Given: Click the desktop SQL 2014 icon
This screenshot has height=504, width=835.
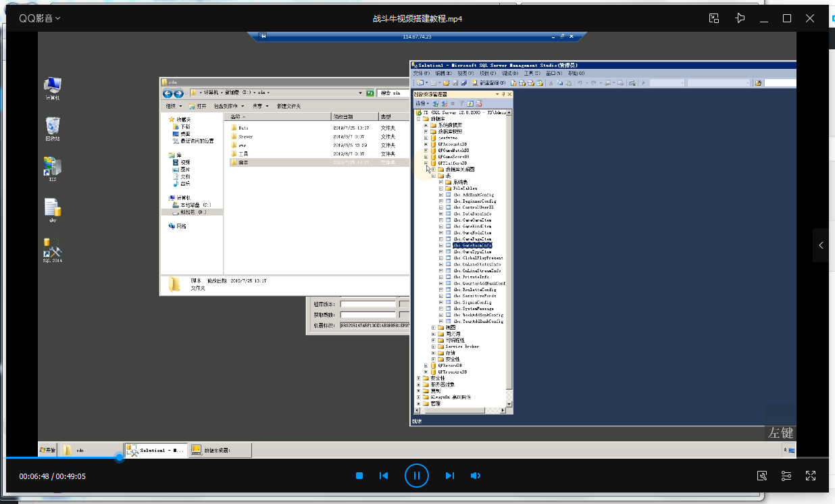Looking at the screenshot, I should [53, 250].
